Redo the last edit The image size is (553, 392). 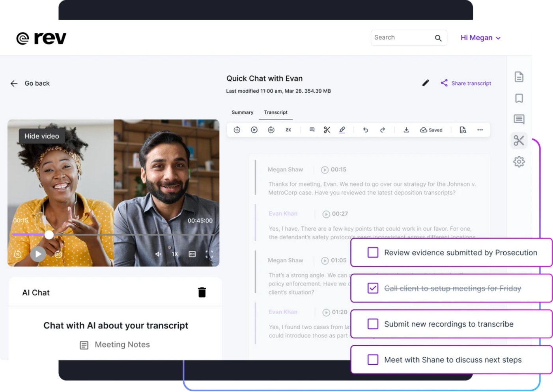pyautogui.click(x=382, y=130)
